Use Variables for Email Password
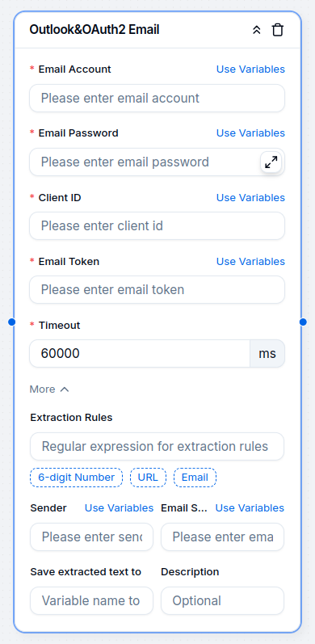Screen dimensions: 315x644 (x=250, y=133)
